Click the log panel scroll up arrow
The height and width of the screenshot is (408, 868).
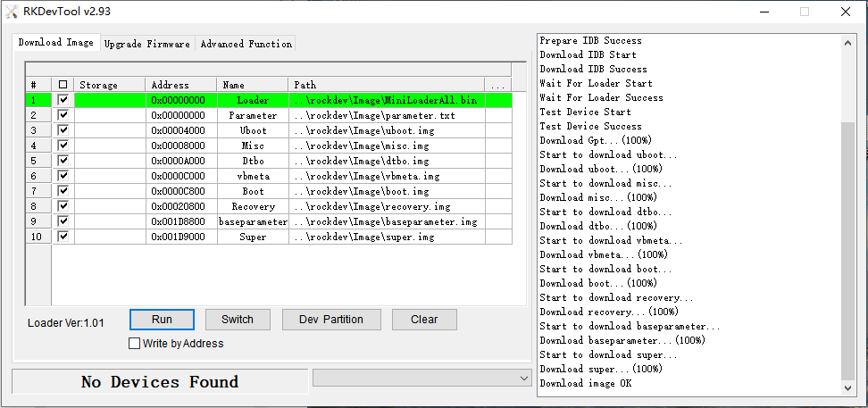[848, 41]
